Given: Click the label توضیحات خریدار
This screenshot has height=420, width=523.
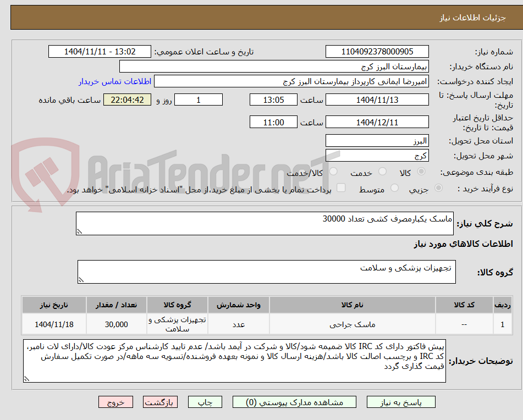Looking at the screenshot, I should pyautogui.click(x=481, y=361).
